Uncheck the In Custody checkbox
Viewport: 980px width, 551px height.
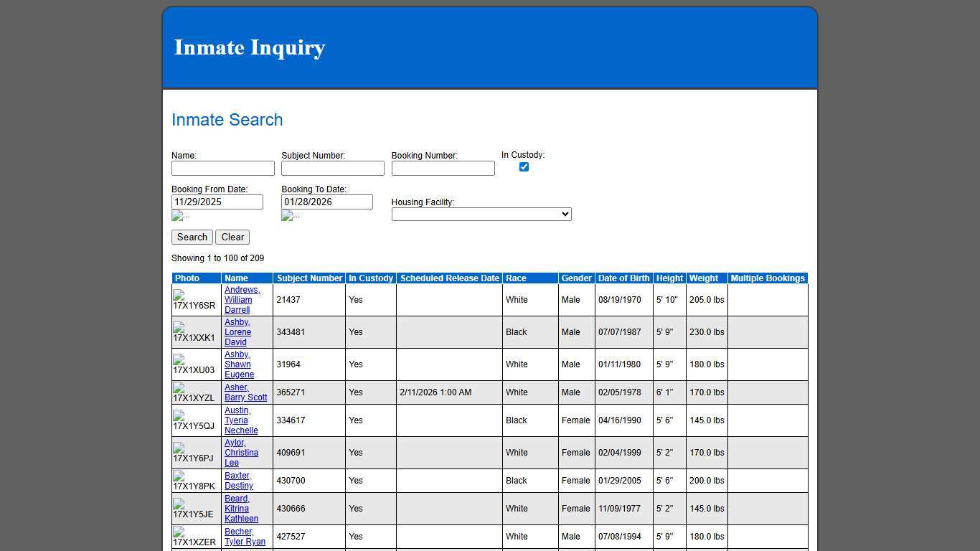(524, 166)
